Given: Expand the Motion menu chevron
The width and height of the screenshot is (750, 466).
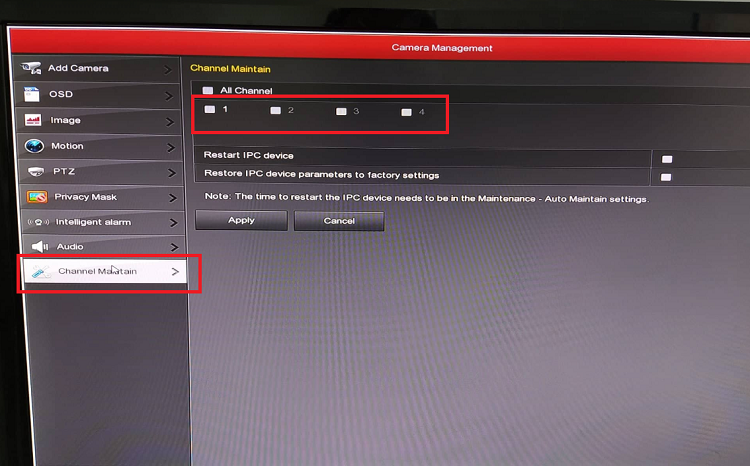Looking at the screenshot, I should click(172, 147).
